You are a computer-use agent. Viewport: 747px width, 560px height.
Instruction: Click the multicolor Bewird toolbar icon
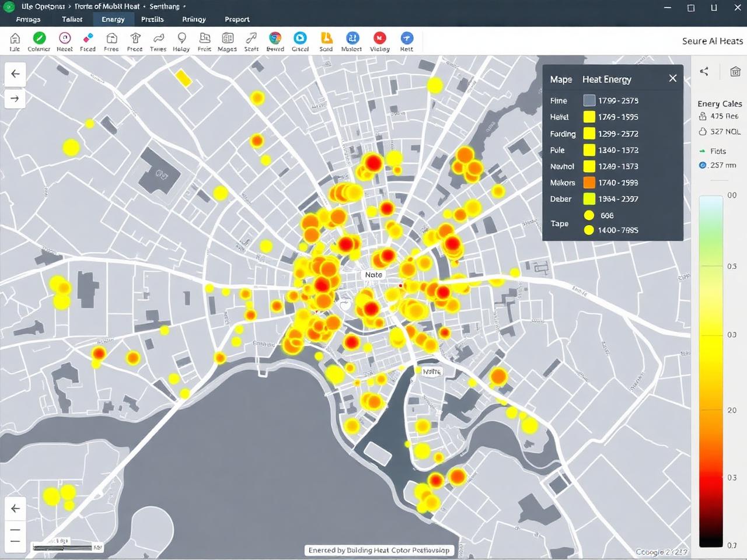[x=275, y=38]
